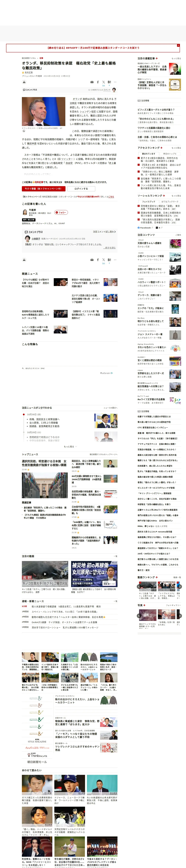
Task: Open 朝日新聞デジタルのトップページへ link
Action: pyautogui.click(x=103, y=454)
